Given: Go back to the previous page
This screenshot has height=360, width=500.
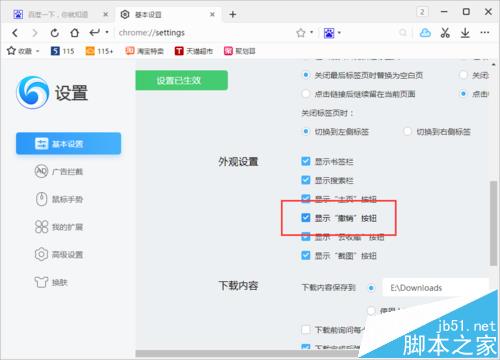Looking at the screenshot, I should [15, 33].
